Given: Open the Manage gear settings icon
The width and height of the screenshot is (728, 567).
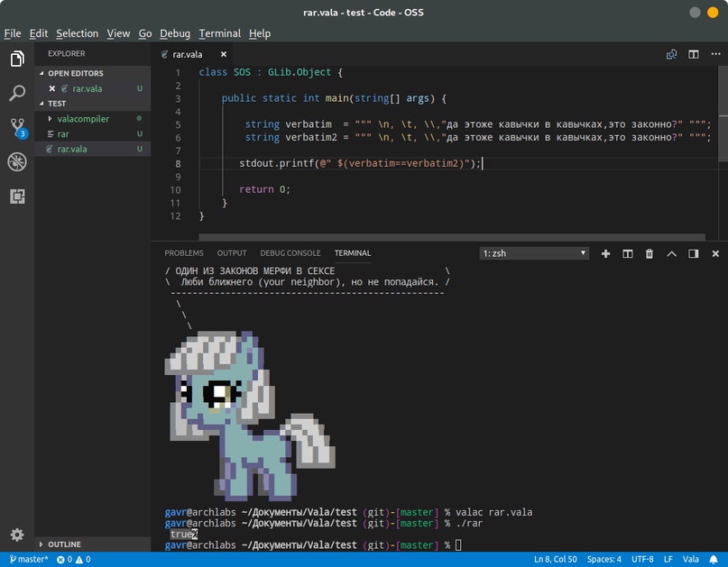Looking at the screenshot, I should click(17, 535).
